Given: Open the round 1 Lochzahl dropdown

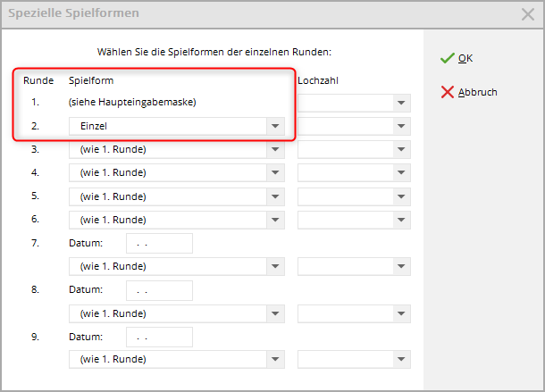Looking at the screenshot, I should 401,103.
